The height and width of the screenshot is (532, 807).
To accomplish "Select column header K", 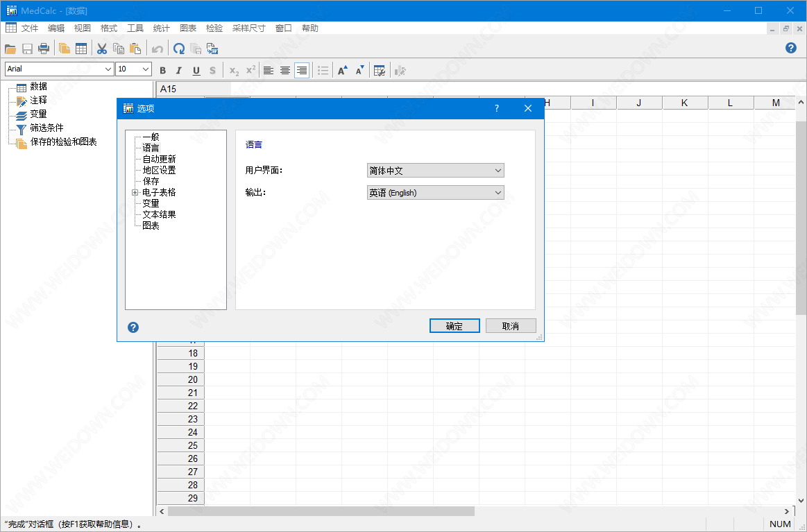I will (x=684, y=103).
